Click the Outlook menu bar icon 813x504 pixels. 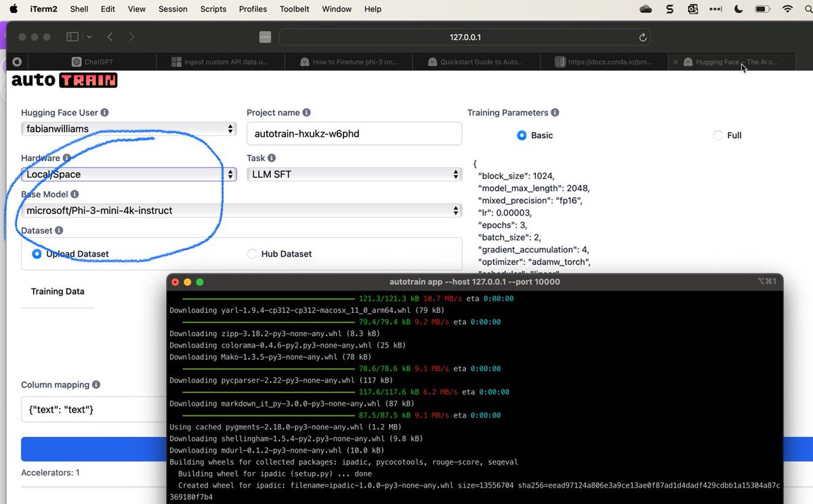point(692,9)
